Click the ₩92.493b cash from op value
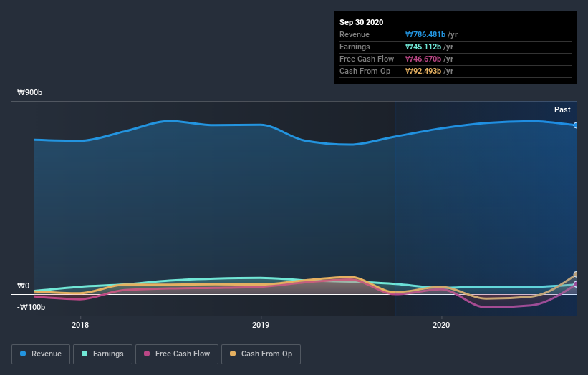The image size is (588, 375). (x=423, y=71)
